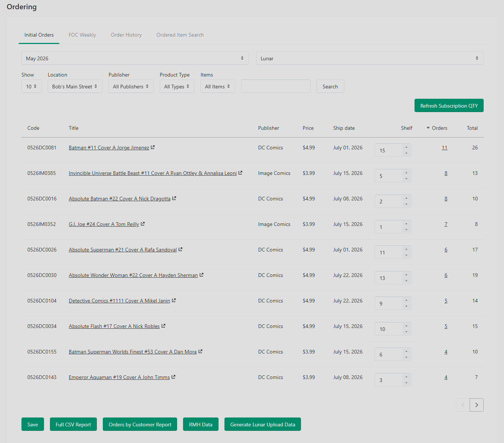The width and height of the screenshot is (504, 443).
Task: Open external link icon beside Absolute Batman #22
Action: click(x=174, y=198)
